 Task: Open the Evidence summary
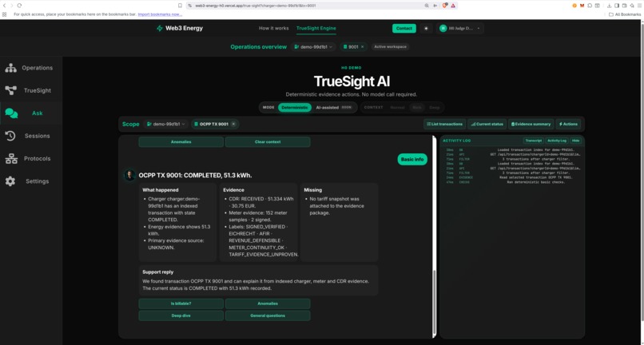pyautogui.click(x=531, y=124)
